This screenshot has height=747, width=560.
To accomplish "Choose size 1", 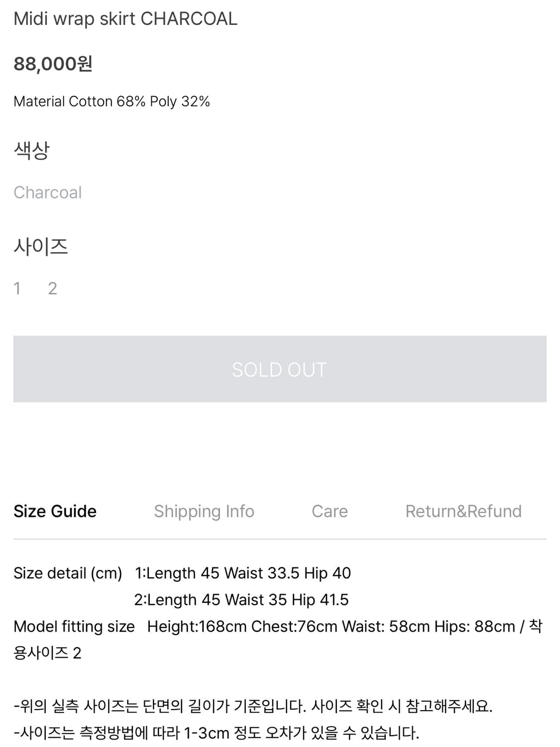I will pyautogui.click(x=17, y=288).
